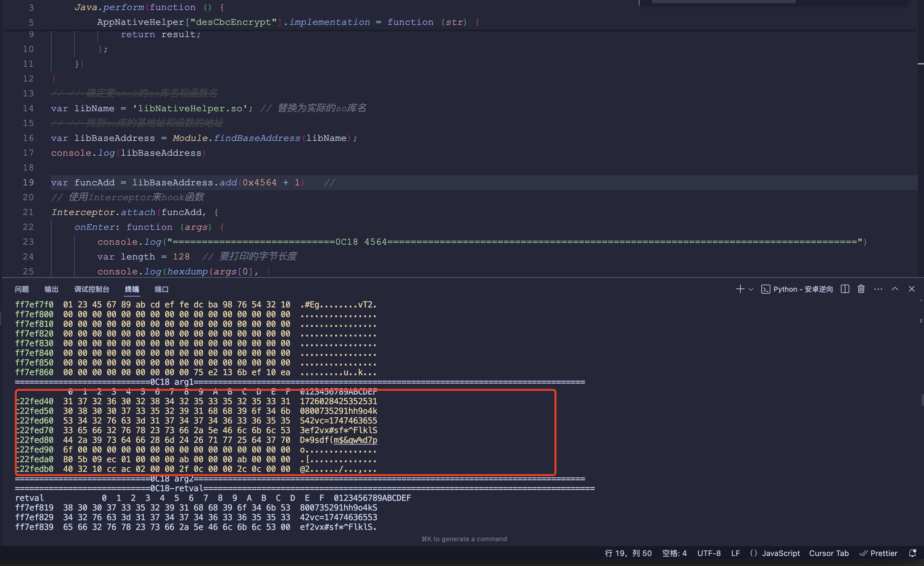
Task: Maximize the panel with the up chevron
Action: tap(895, 289)
